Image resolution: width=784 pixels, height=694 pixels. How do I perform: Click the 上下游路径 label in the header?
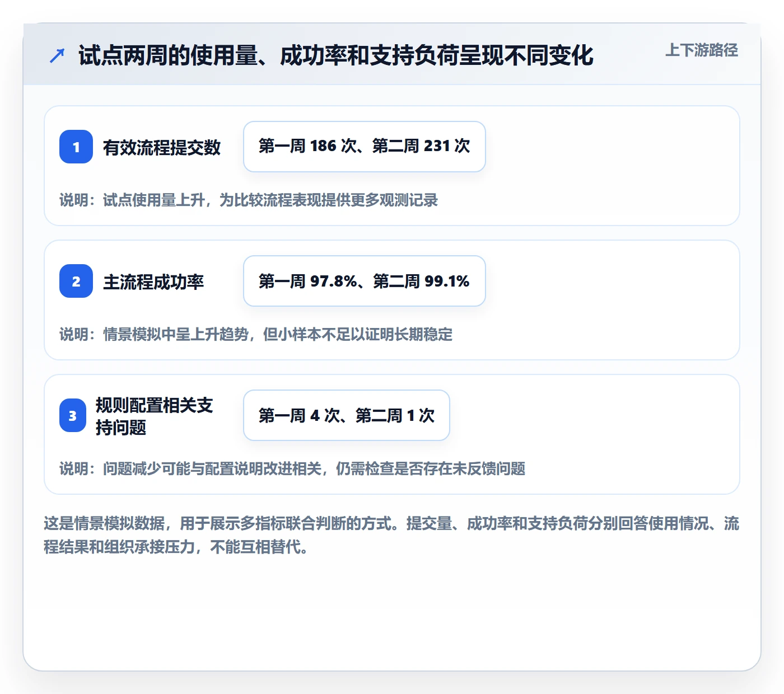coord(702,50)
